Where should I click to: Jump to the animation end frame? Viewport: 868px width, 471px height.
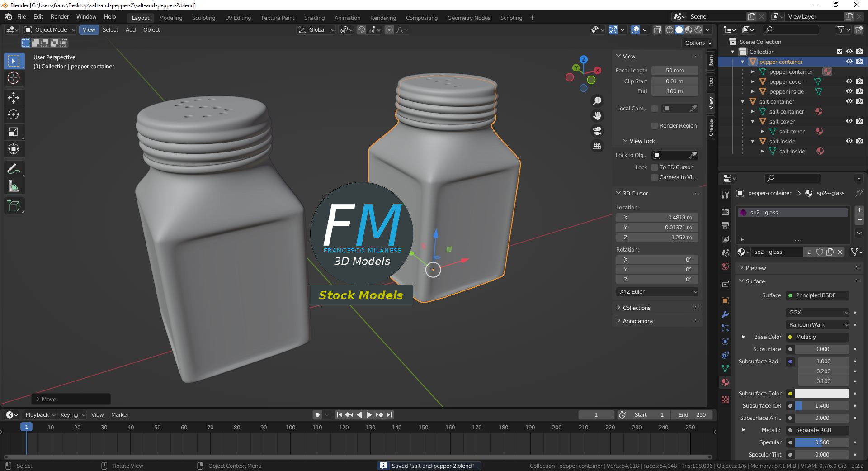pos(389,415)
